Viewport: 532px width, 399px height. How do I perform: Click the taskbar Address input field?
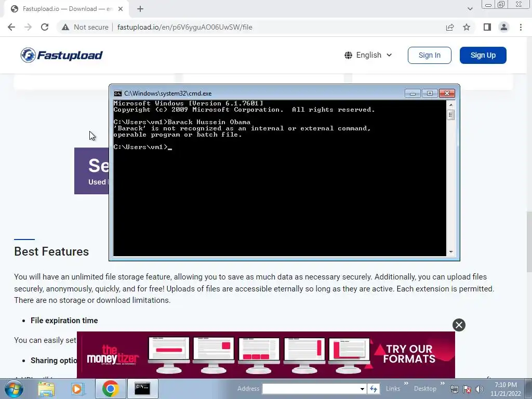(x=311, y=389)
